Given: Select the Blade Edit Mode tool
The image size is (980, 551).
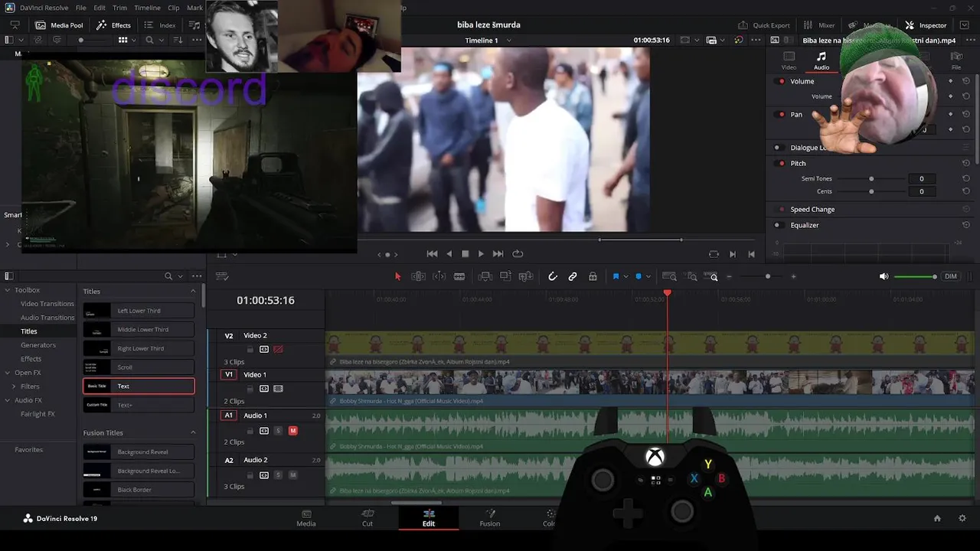Looking at the screenshot, I should [x=459, y=276].
